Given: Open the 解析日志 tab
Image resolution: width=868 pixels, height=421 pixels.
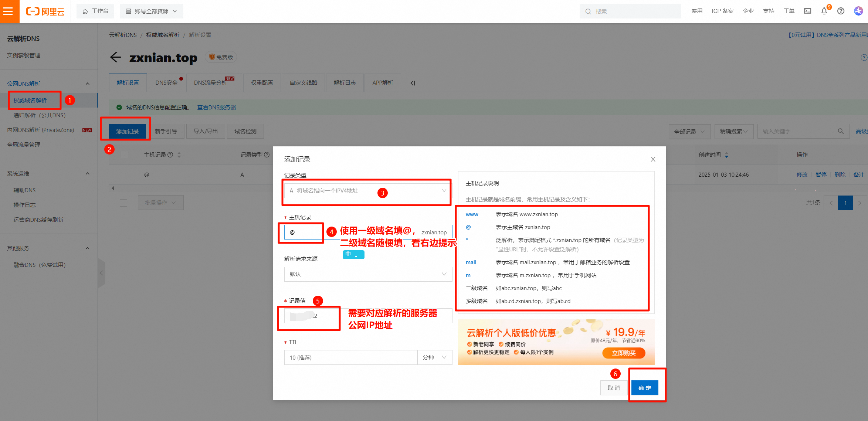Looking at the screenshot, I should [345, 83].
